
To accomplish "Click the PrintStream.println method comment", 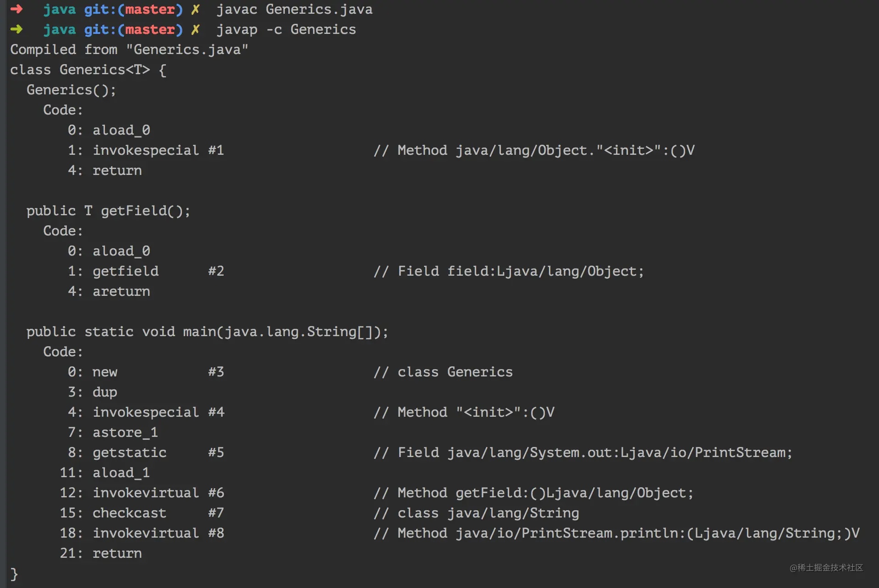I will (x=616, y=533).
